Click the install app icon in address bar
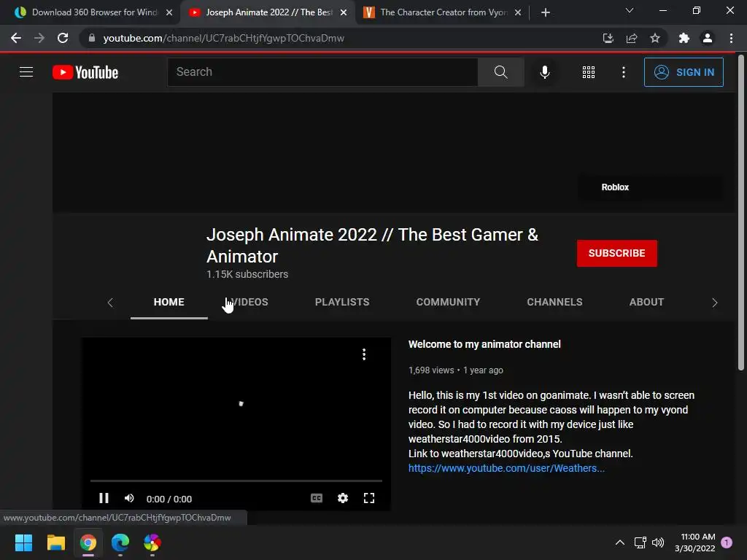Viewport: 747px width, 560px height. click(x=608, y=38)
